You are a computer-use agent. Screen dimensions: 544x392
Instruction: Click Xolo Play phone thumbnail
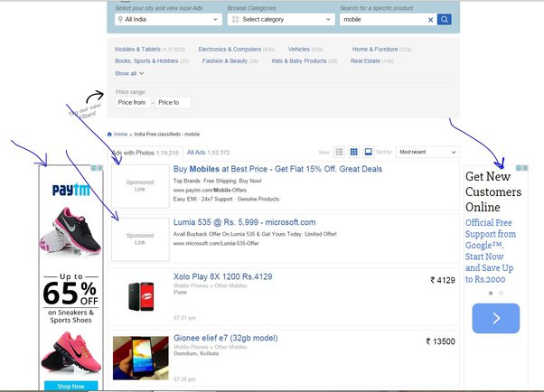click(141, 296)
